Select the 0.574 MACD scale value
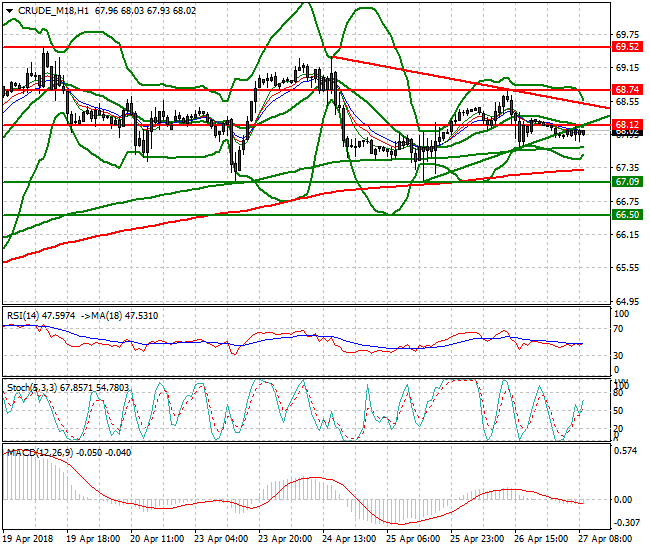Image resolution: width=650 pixels, height=550 pixels. point(626,451)
